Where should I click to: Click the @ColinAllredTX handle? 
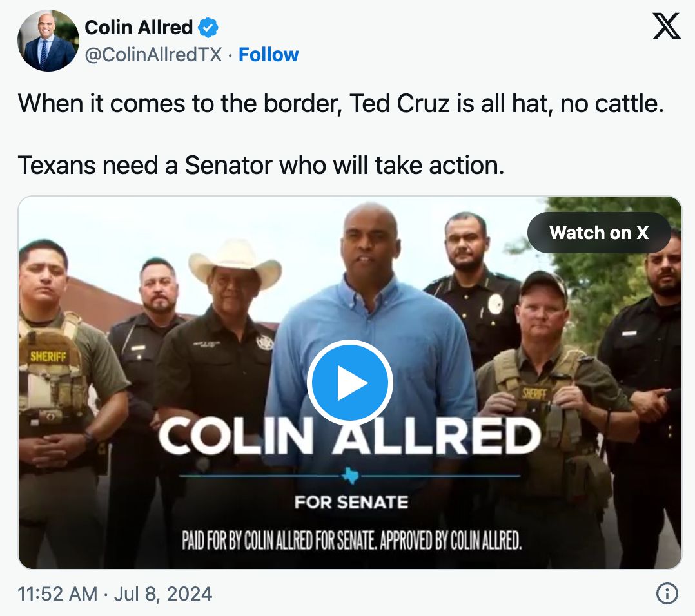[x=153, y=55]
